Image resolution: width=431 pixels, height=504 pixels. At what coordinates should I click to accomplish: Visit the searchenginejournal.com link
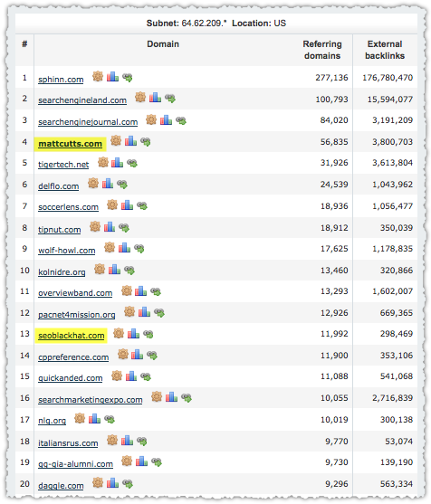(88, 122)
